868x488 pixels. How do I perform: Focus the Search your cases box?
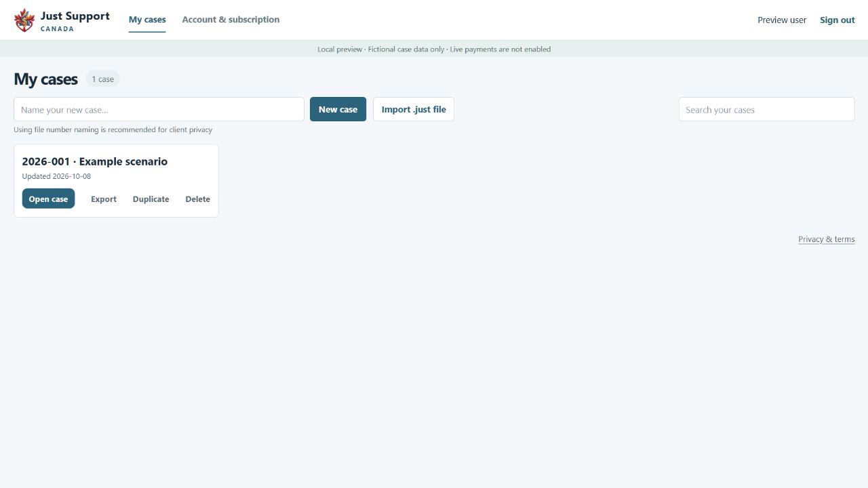[766, 110]
